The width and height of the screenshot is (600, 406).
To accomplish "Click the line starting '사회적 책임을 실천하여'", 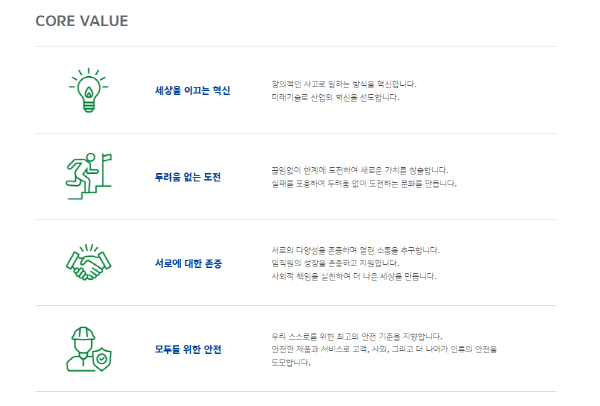I will click(x=353, y=275).
